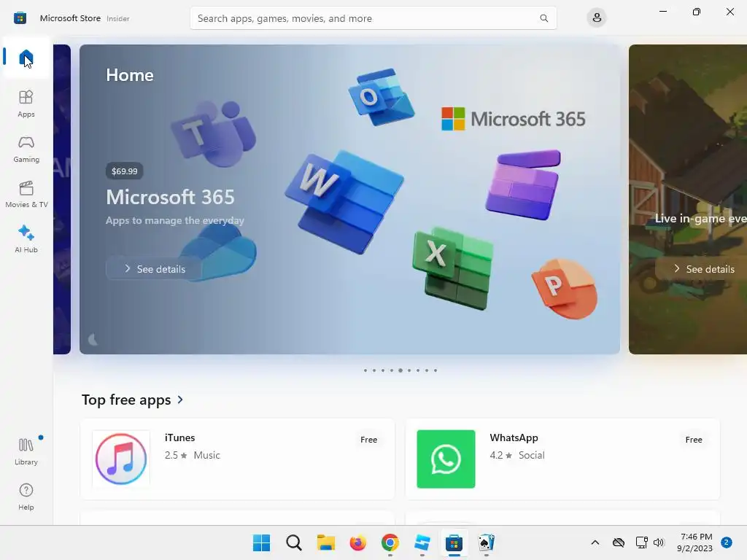Screen dimensions: 747x560
Task: Open the volume control in system tray
Action: pyautogui.click(x=659, y=542)
